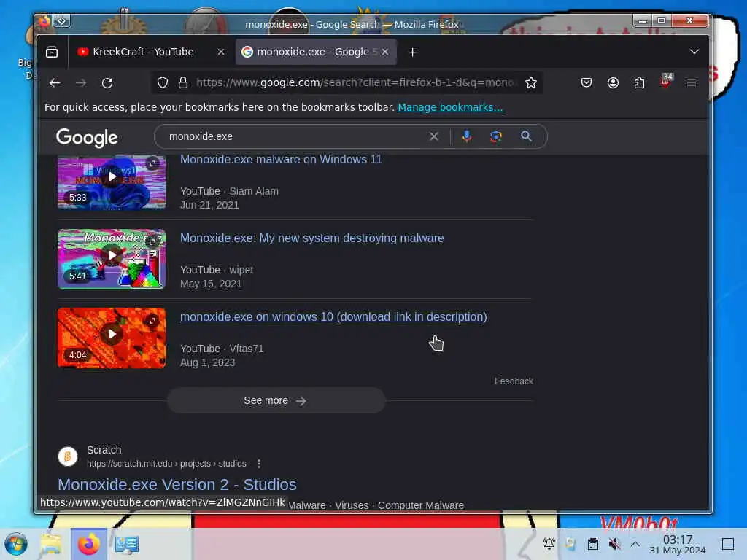The image size is (747, 560).
Task: Open Scratch result three-dot options
Action: click(x=259, y=463)
